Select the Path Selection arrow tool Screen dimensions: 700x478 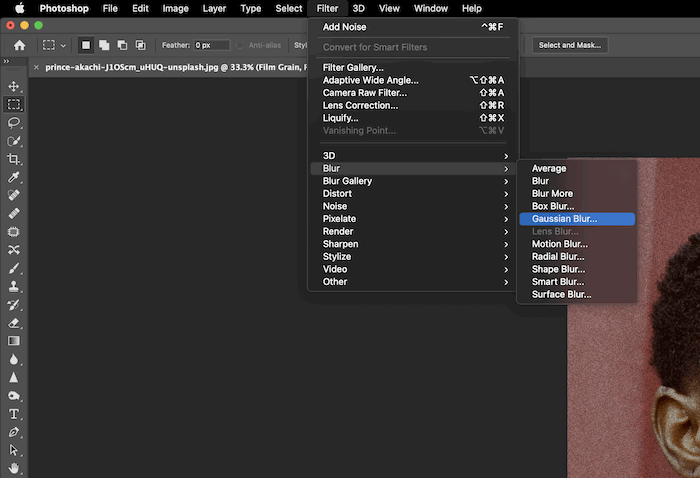(14, 450)
